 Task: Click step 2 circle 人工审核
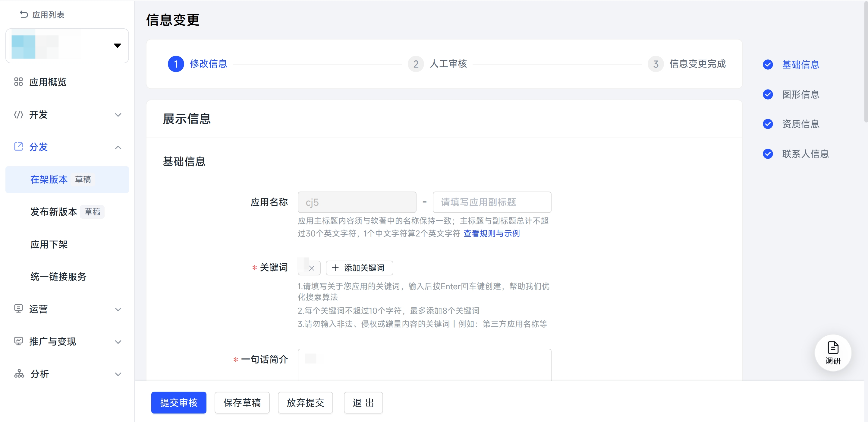point(416,64)
